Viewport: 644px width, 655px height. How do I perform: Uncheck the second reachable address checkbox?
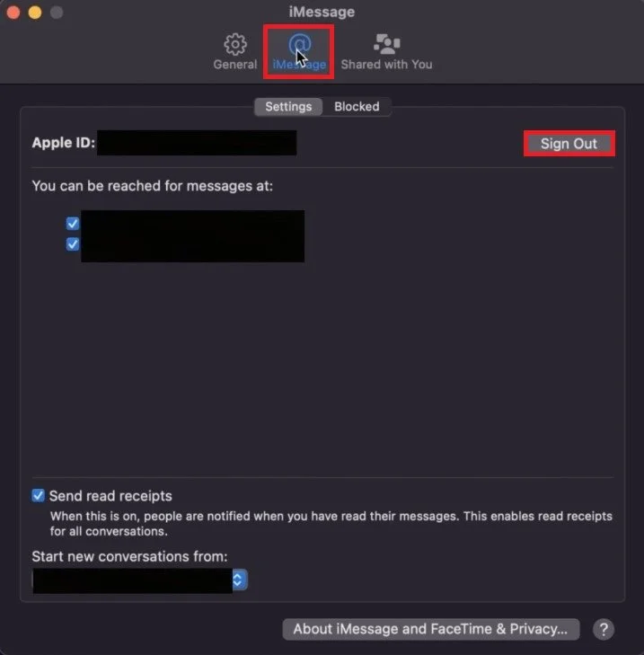coord(73,244)
